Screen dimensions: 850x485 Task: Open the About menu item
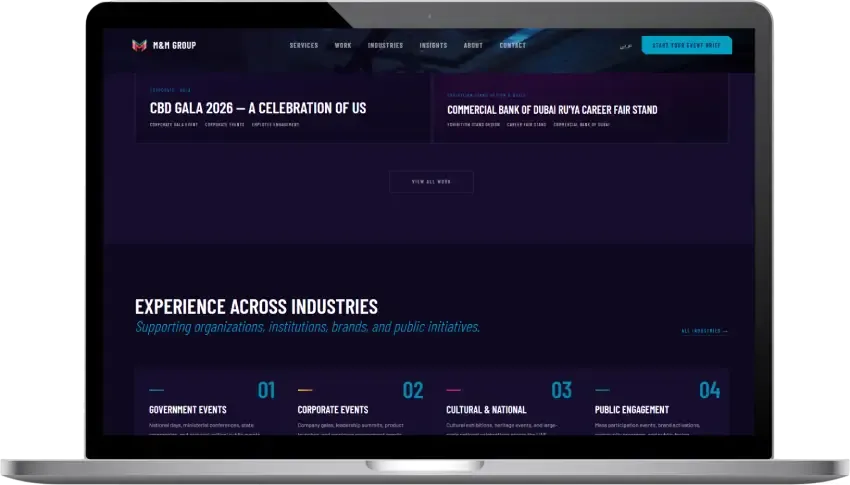[473, 46]
